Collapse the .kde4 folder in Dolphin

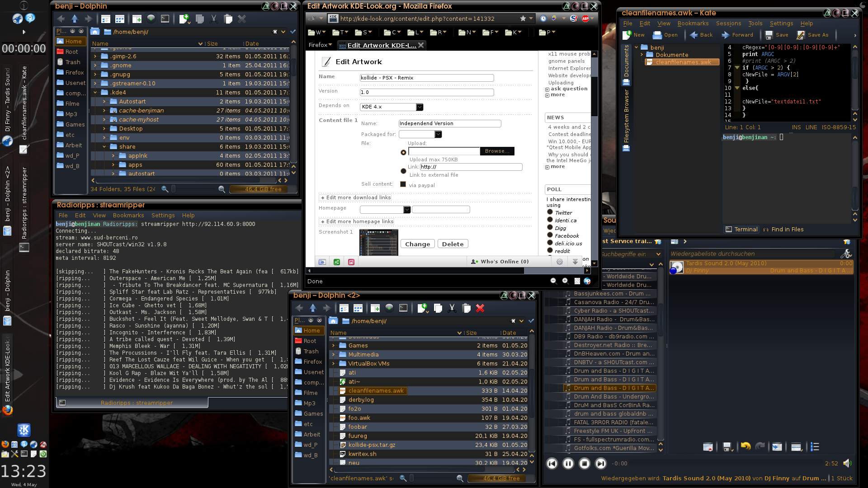[x=95, y=93]
